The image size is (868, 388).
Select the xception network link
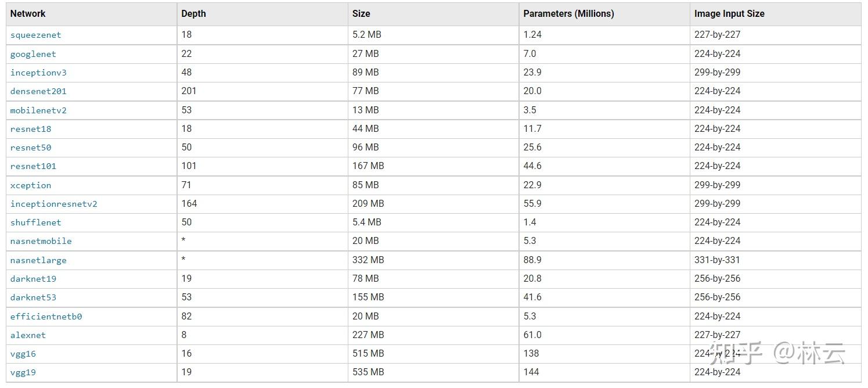point(31,185)
